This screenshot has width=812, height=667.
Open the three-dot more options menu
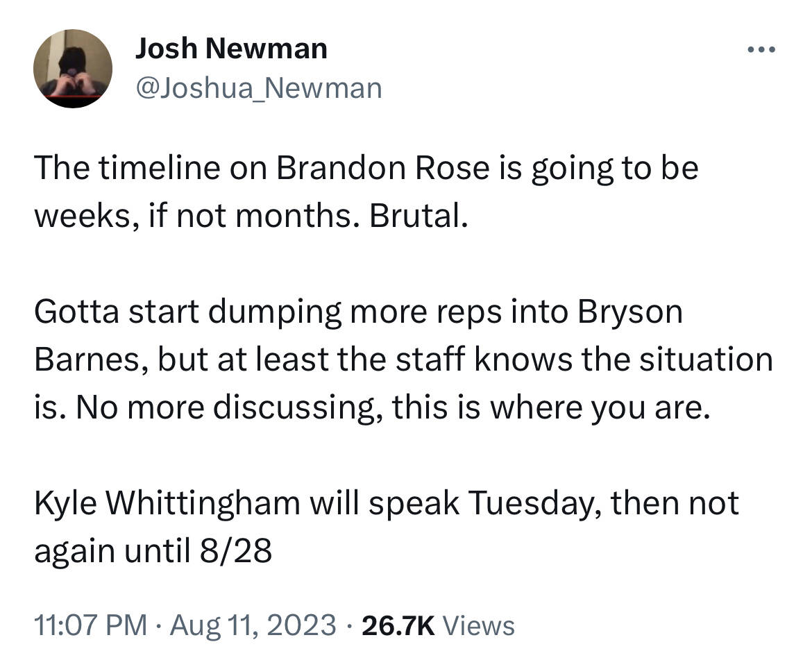pos(761,50)
